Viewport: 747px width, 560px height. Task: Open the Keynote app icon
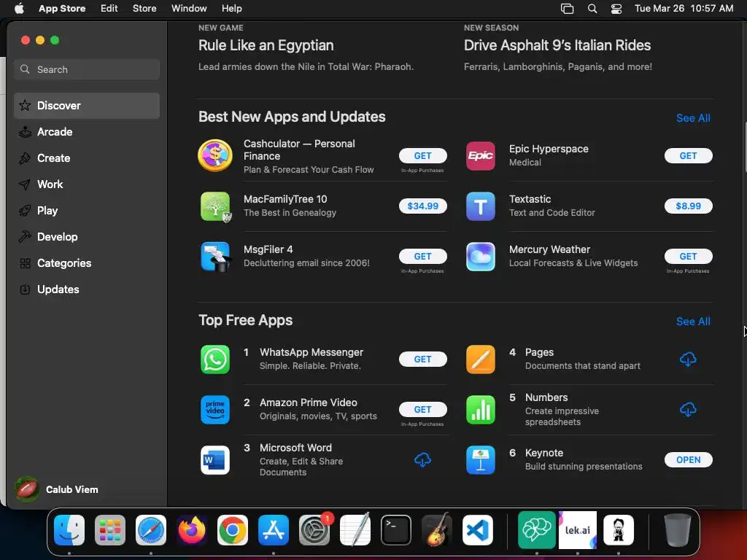(x=480, y=460)
